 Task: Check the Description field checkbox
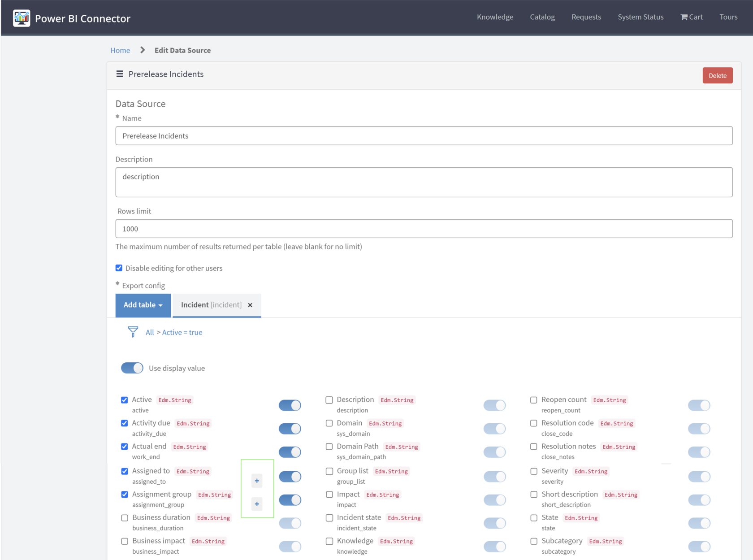(x=329, y=400)
